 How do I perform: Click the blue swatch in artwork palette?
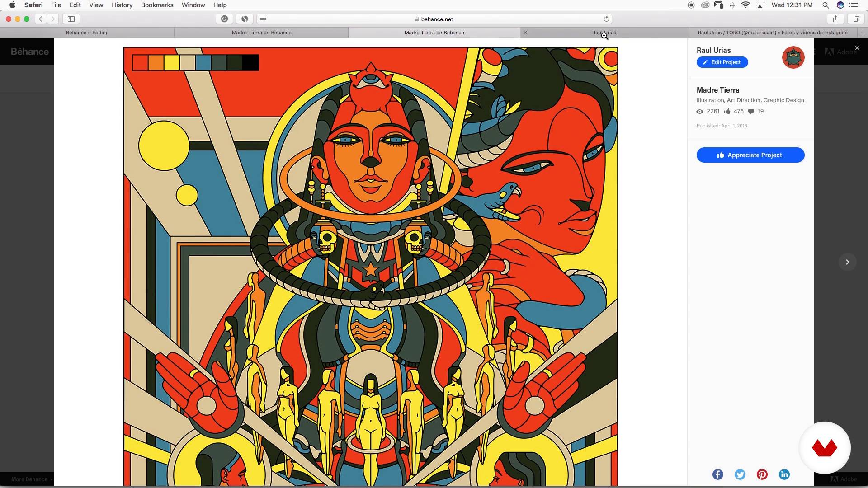pyautogui.click(x=203, y=63)
